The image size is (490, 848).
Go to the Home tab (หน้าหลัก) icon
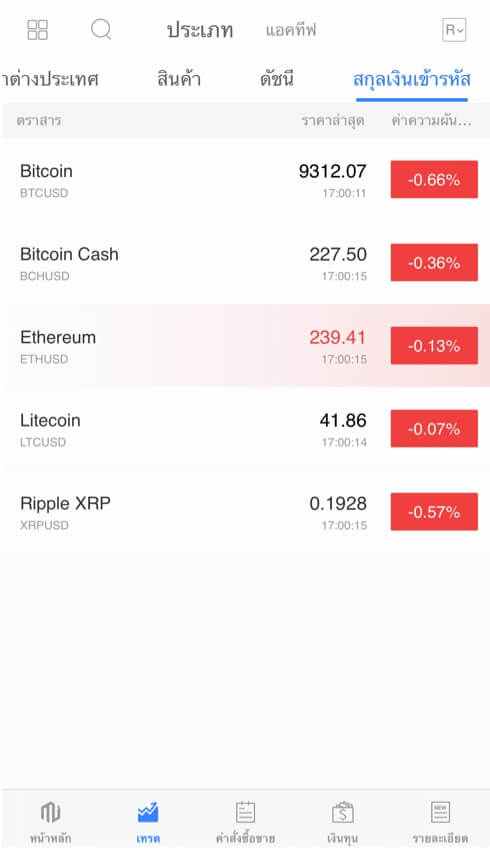coord(50,812)
